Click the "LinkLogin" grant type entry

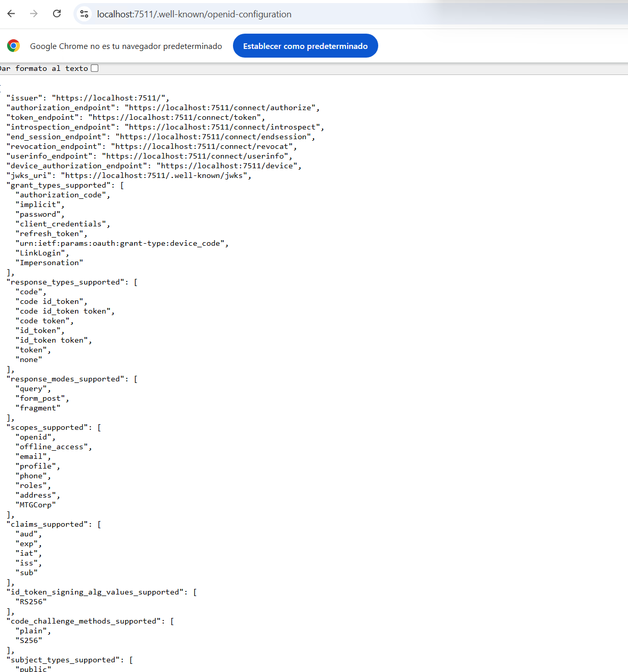[42, 253]
